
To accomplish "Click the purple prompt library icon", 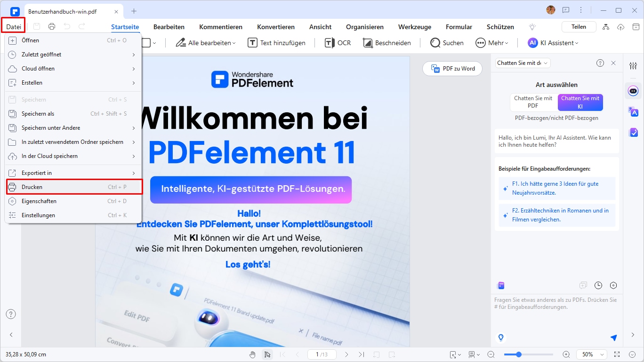I will [501, 285].
